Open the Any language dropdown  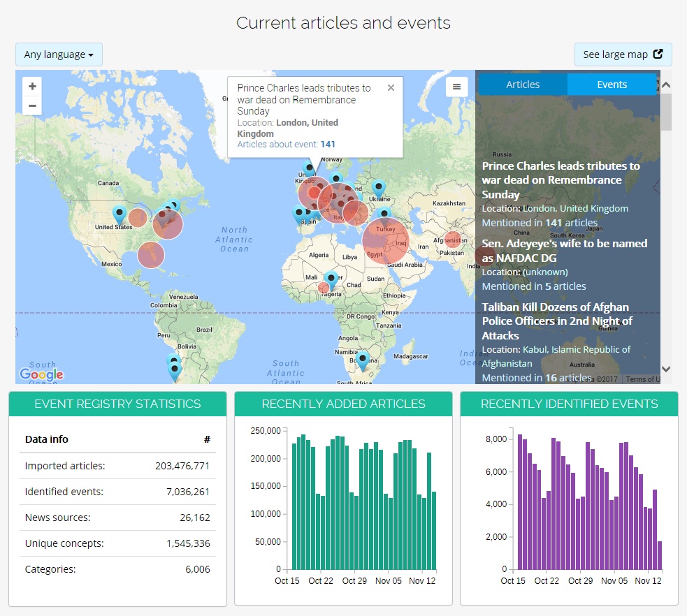click(x=59, y=54)
